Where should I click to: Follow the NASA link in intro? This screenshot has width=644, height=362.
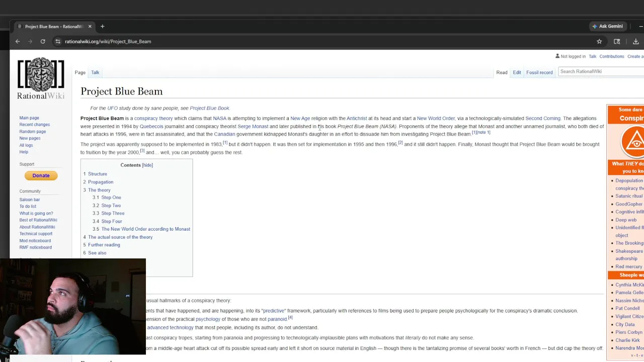(219, 119)
